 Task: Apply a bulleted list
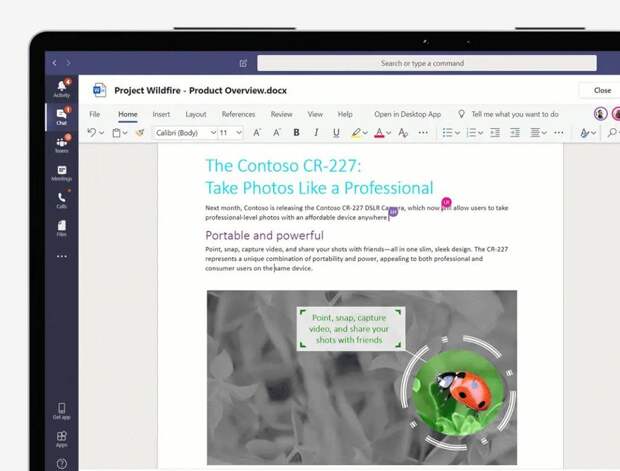coord(447,132)
